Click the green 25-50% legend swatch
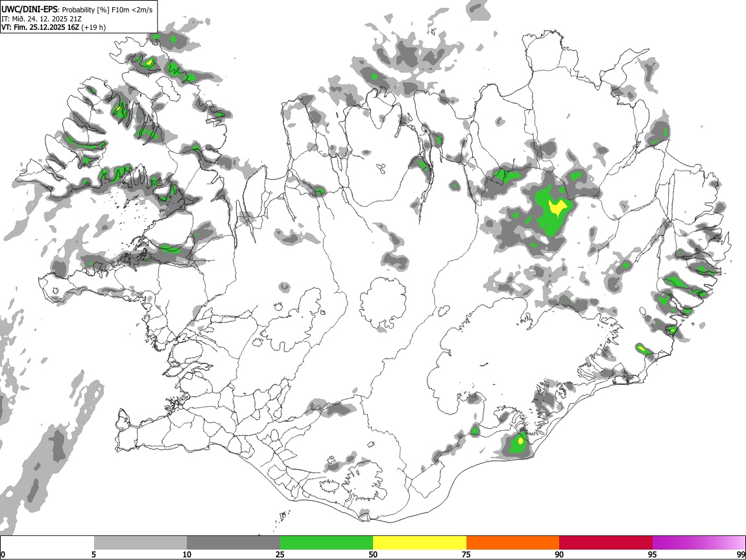 326,542
